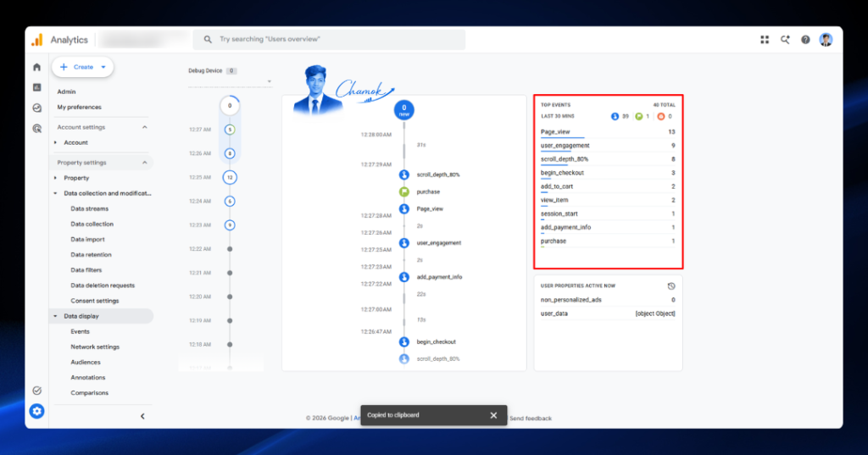The width and height of the screenshot is (868, 455).
Task: Click the history icon in User Properties
Action: (x=671, y=286)
